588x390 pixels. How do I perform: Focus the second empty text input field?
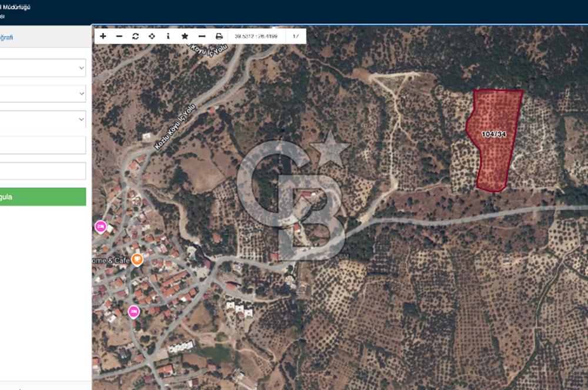pyautogui.click(x=42, y=171)
